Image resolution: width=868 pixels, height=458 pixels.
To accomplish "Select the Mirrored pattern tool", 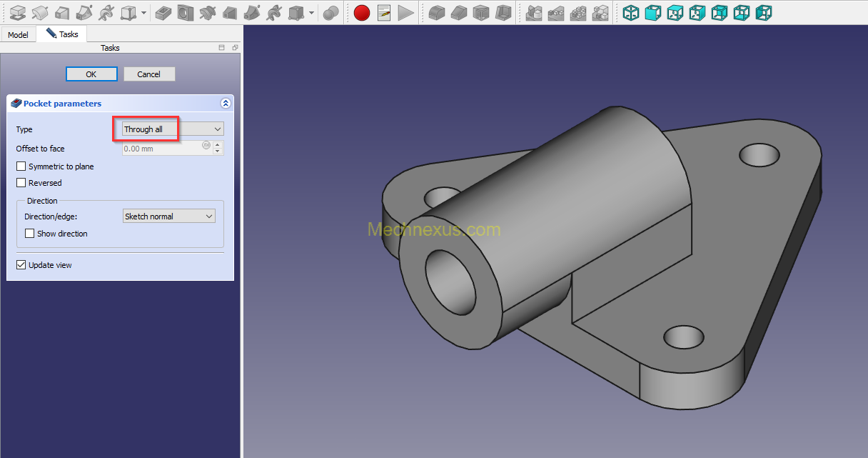I will (x=534, y=12).
